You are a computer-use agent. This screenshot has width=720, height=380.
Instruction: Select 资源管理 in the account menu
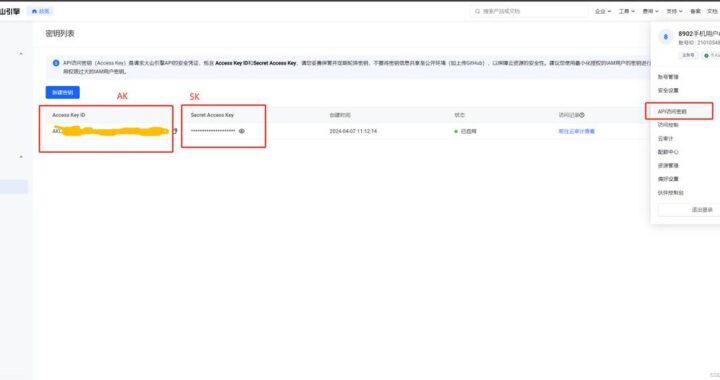(668, 165)
